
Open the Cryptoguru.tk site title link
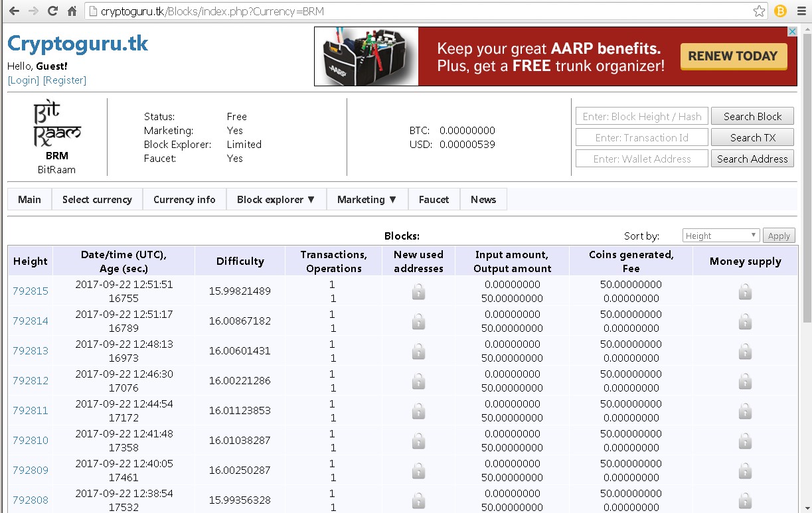pyautogui.click(x=78, y=44)
